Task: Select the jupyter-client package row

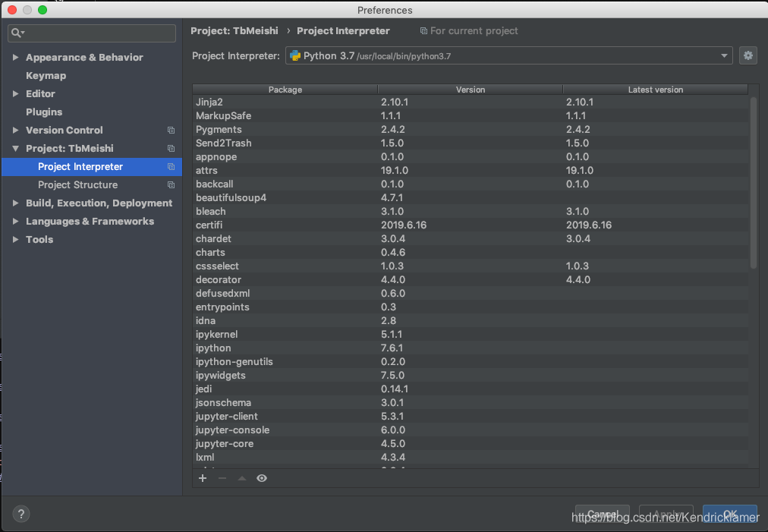Action: point(471,417)
